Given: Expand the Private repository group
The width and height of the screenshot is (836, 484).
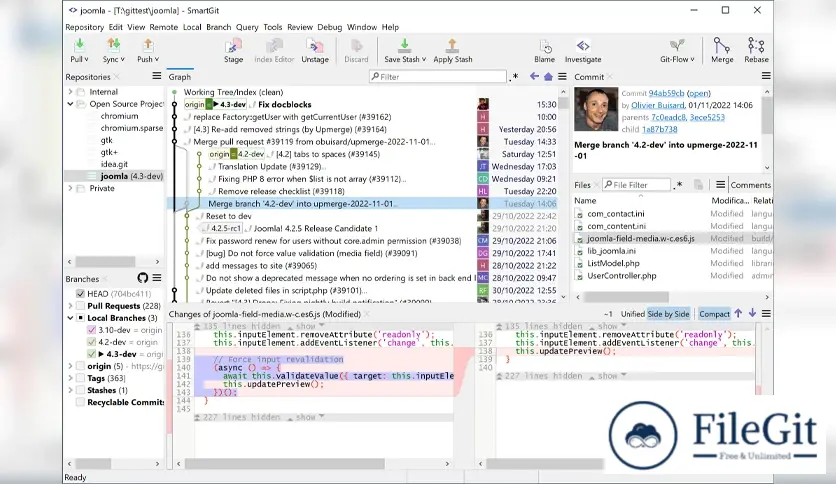Looking at the screenshot, I should [x=70, y=188].
